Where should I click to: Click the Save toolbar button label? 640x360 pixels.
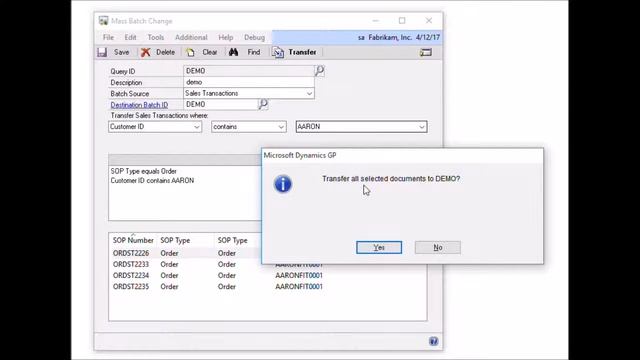(121, 52)
